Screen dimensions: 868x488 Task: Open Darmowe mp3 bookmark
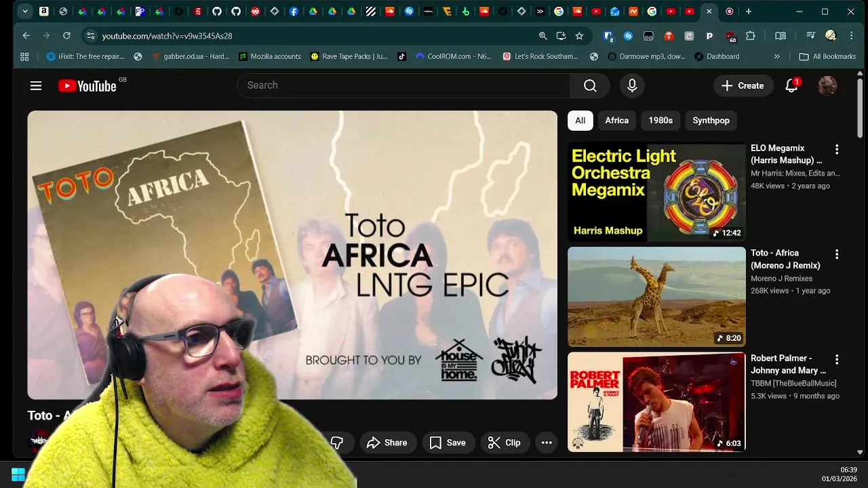coord(647,56)
